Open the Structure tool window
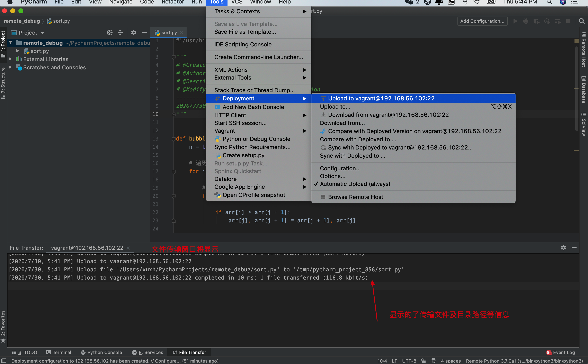This screenshot has height=364, width=588. pos(3,83)
